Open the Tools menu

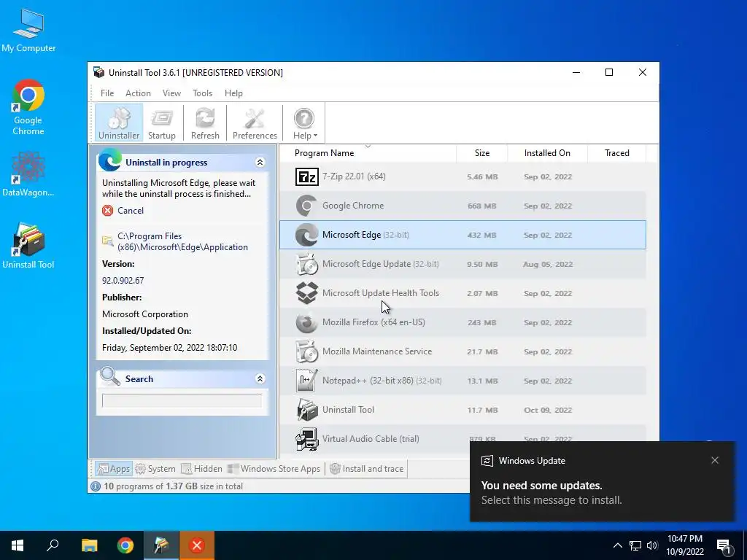pos(202,93)
